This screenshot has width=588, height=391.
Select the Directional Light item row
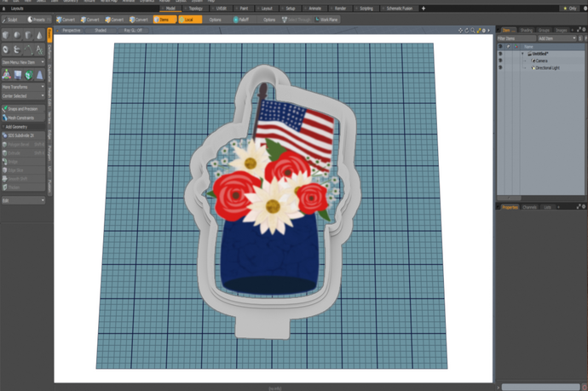pos(541,68)
